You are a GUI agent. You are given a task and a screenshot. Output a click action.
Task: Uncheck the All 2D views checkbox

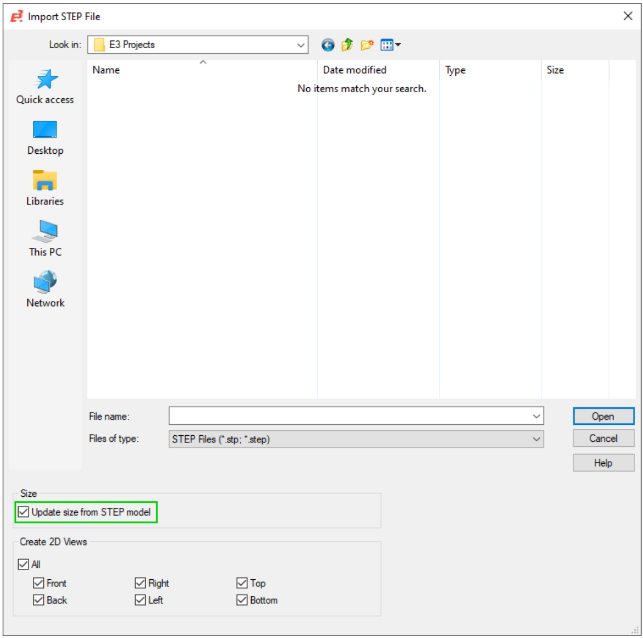click(24, 565)
